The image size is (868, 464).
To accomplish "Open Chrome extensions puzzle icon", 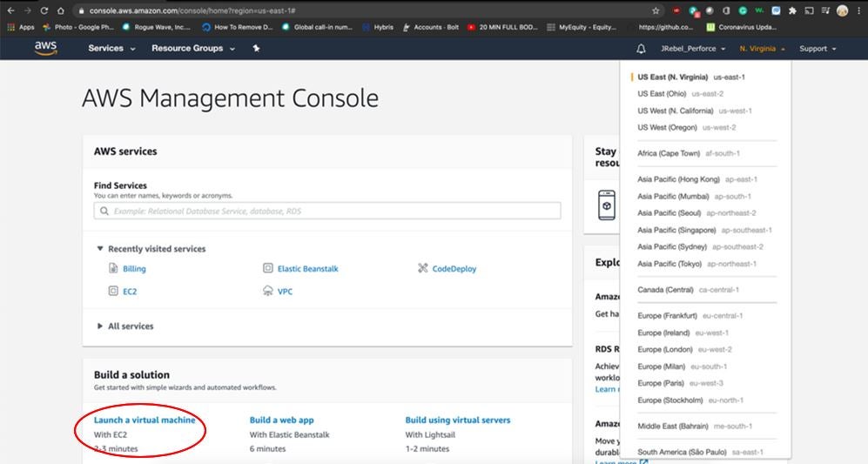I will tap(792, 10).
